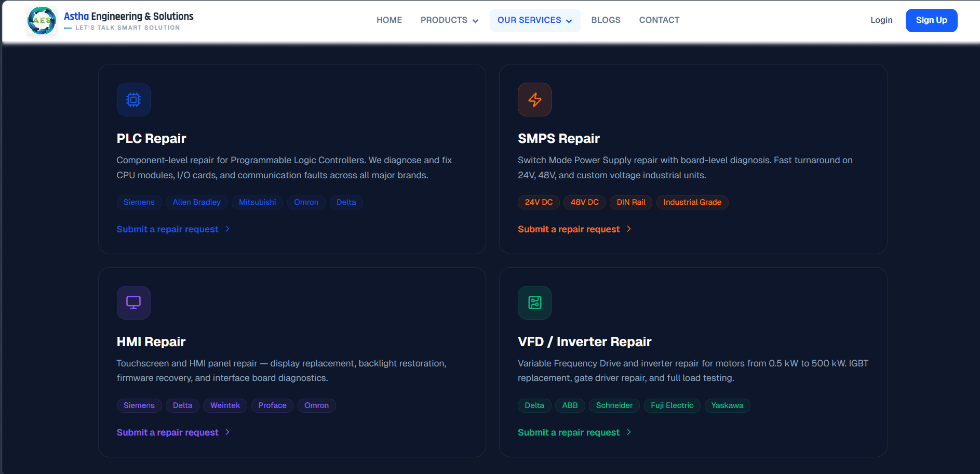980x474 pixels.
Task: Click the Delta tag in PLC Repair
Action: 346,202
